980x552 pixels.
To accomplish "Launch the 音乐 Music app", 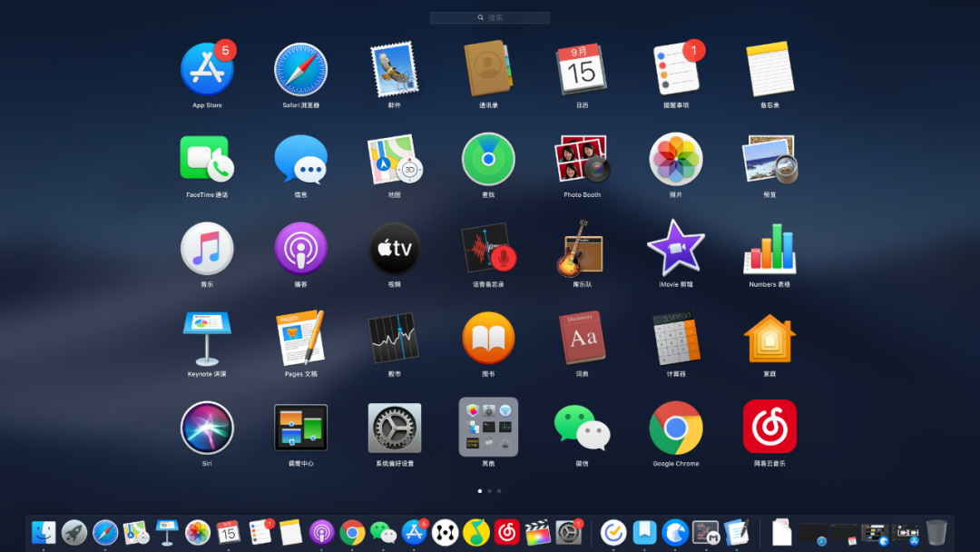I will point(207,248).
